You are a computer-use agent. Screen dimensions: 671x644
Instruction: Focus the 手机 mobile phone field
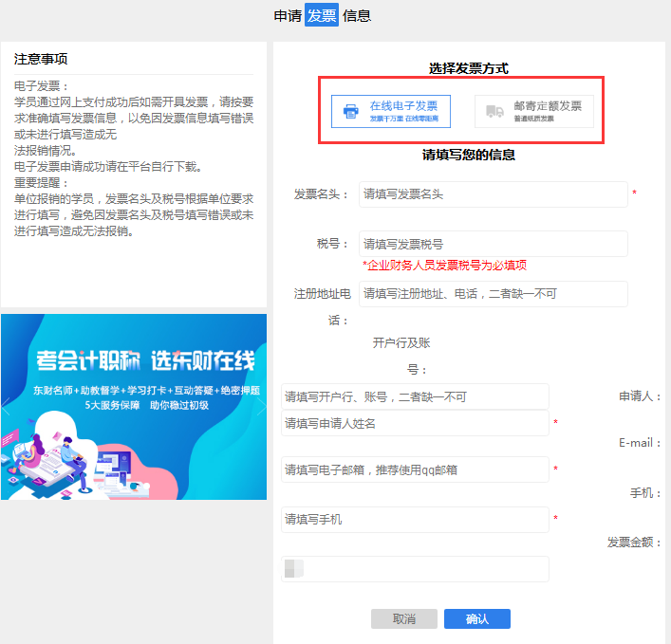pyautogui.click(x=416, y=520)
